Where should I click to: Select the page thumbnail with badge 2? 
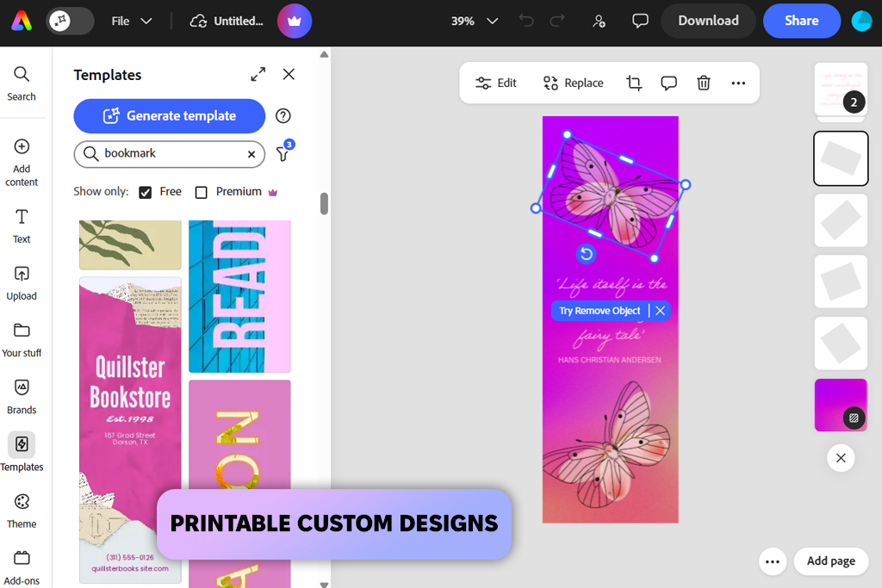(841, 90)
